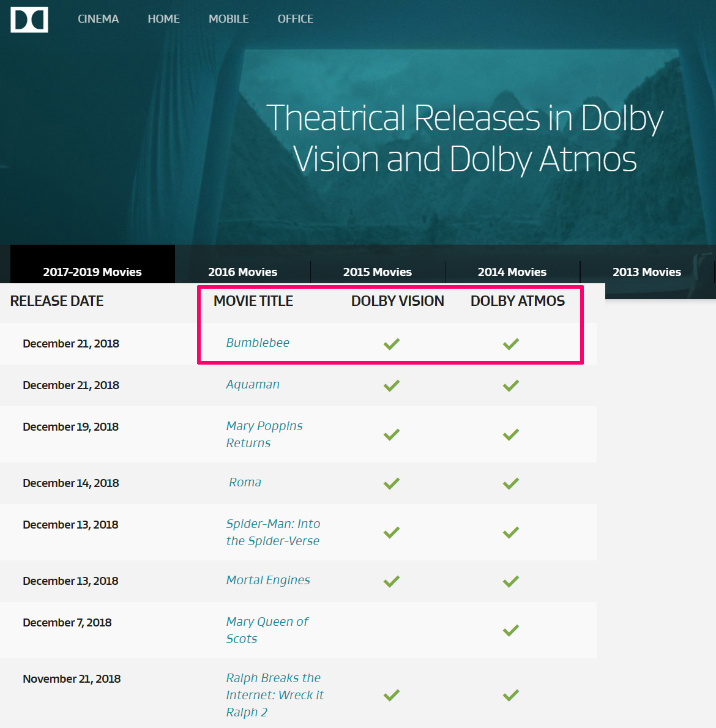Screen dimensions: 716x728
Task: Switch to the 2013 Movies tab
Action: [x=647, y=272]
